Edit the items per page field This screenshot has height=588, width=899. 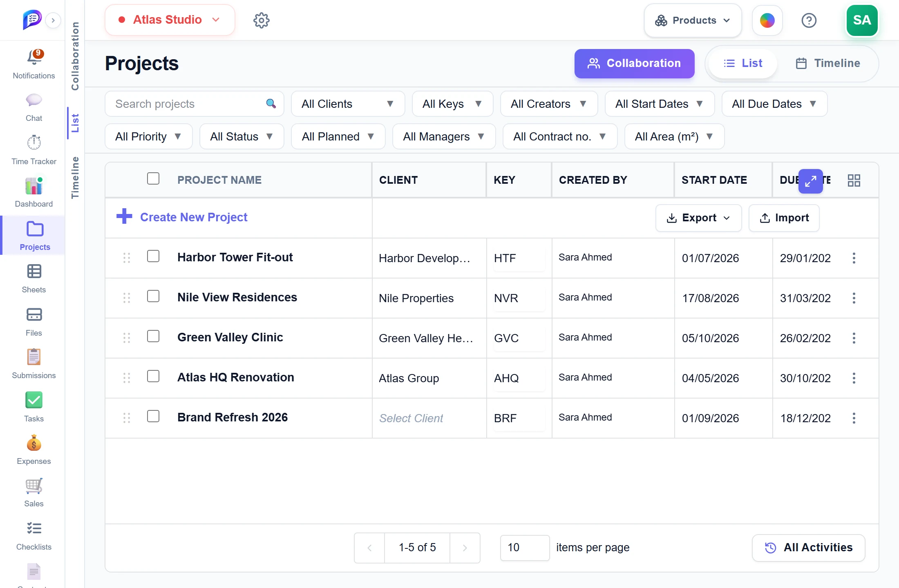(x=525, y=548)
